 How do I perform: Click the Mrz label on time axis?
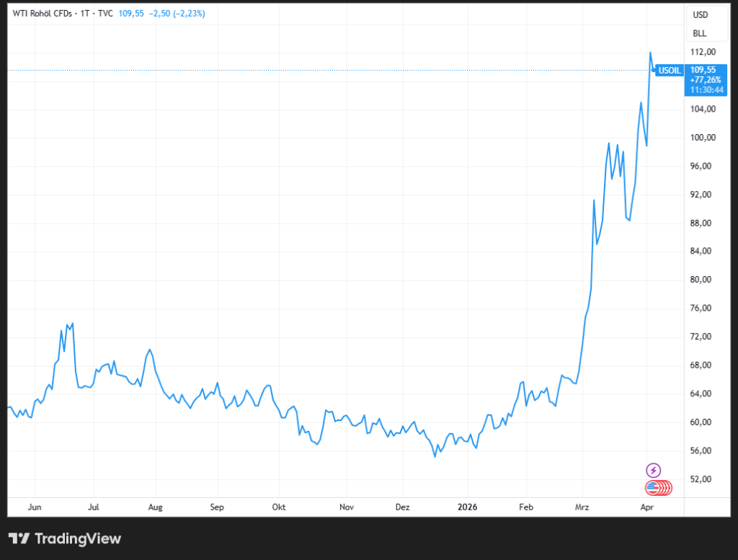[x=582, y=507]
